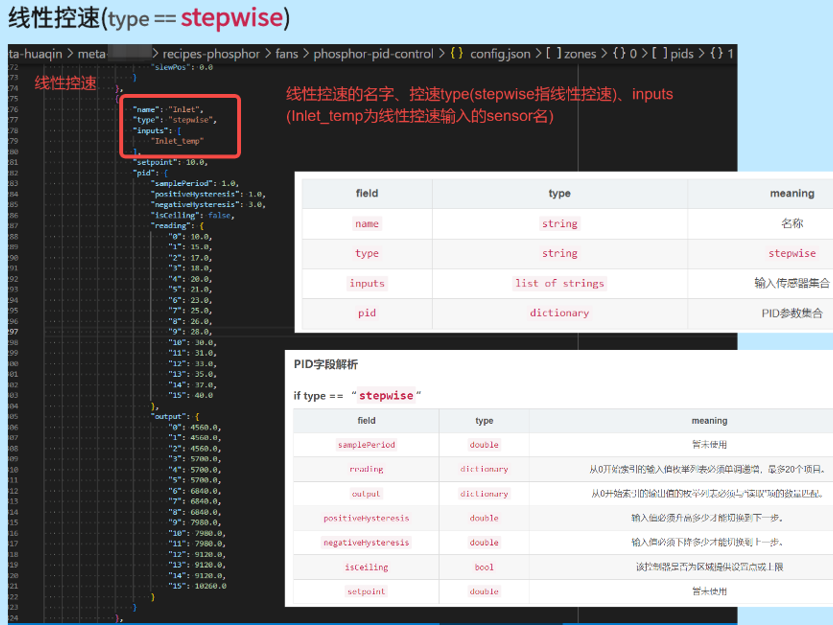Click the object braces icon before 0

[x=619, y=54]
